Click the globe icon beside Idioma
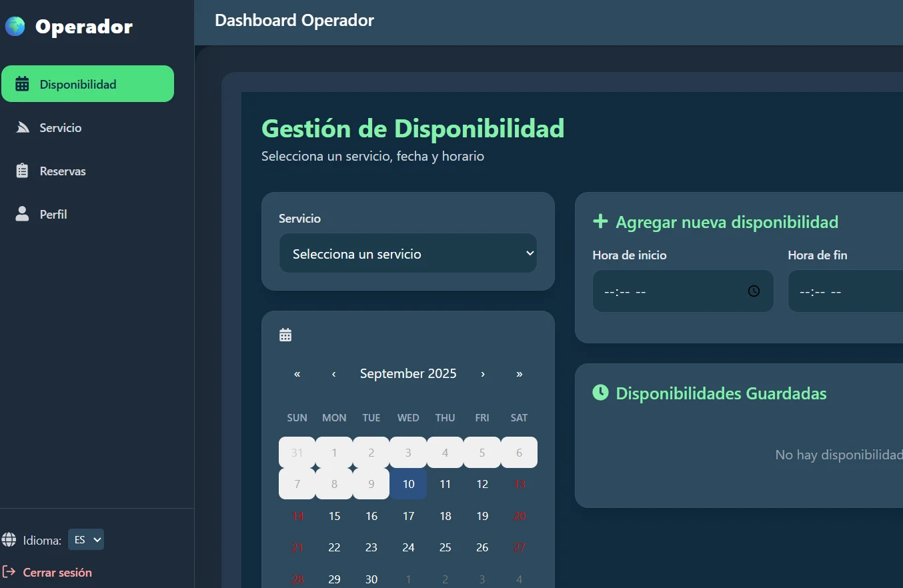The height and width of the screenshot is (588, 903). coord(9,539)
